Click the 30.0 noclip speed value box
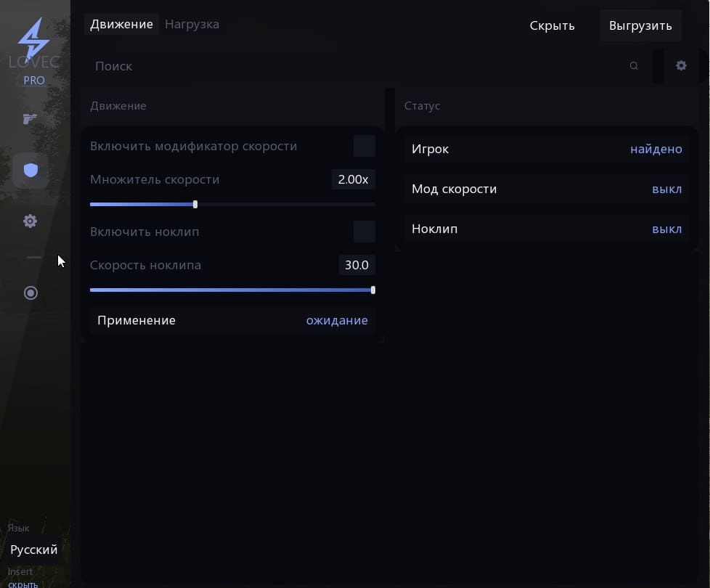The height and width of the screenshot is (588, 710). coord(356,265)
